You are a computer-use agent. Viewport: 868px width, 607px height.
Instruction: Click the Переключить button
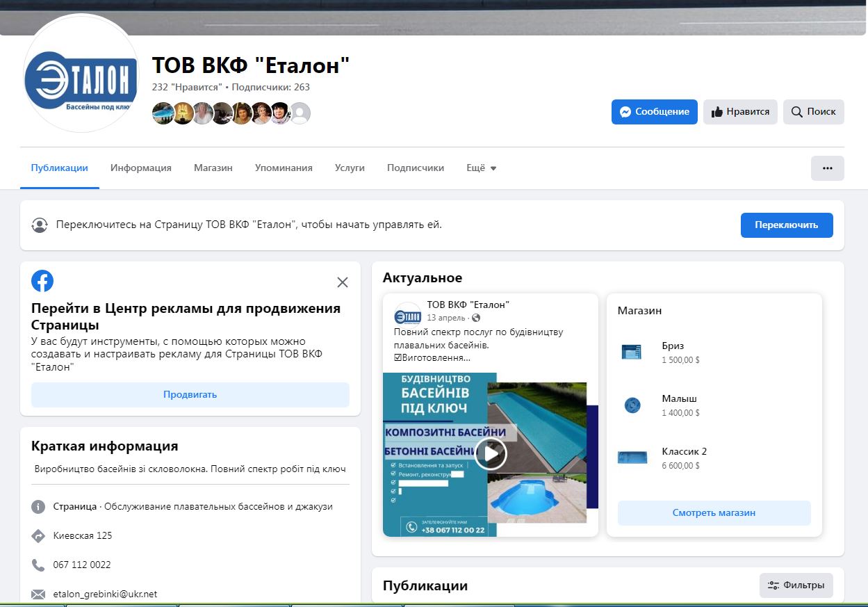(787, 225)
